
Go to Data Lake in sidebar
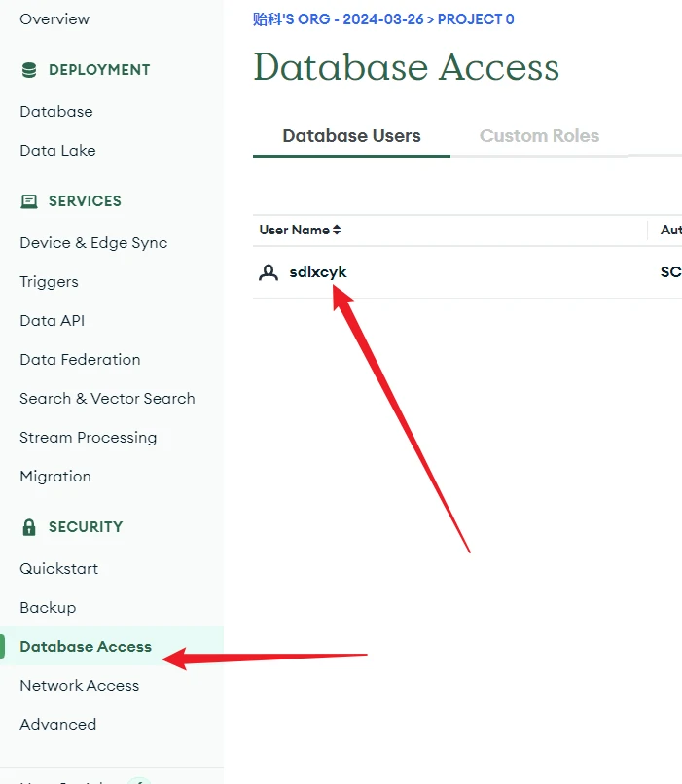click(x=57, y=151)
